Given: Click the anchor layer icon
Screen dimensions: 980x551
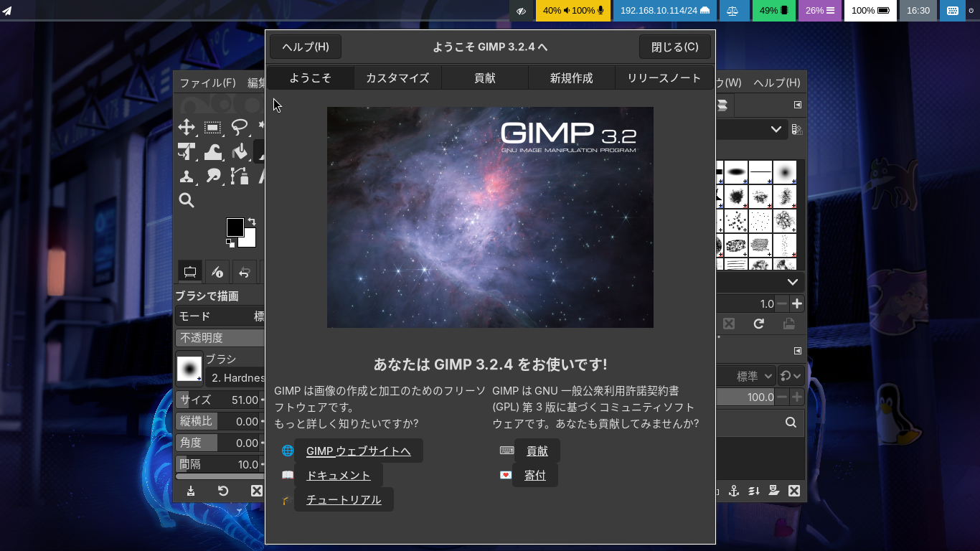Looking at the screenshot, I should (733, 491).
